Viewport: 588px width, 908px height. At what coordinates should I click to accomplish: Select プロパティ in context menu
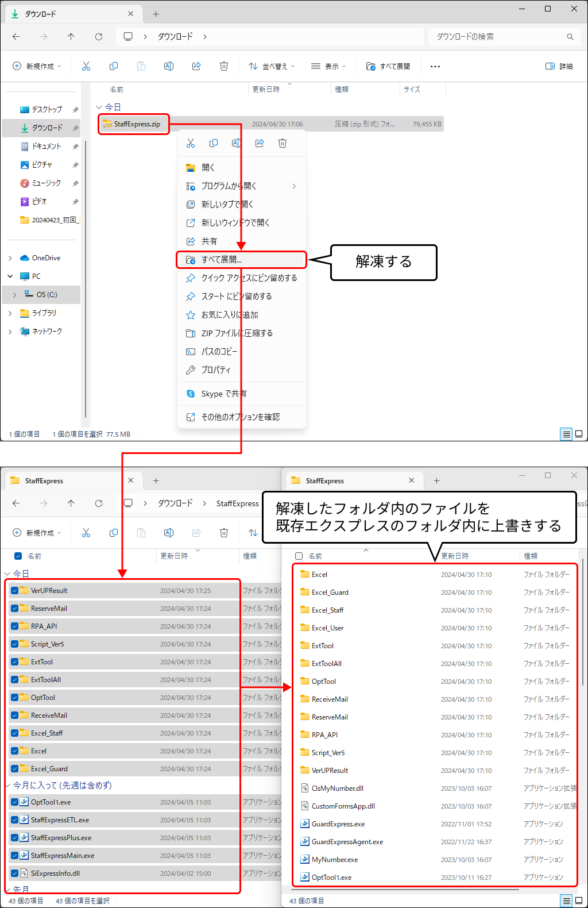click(241, 370)
